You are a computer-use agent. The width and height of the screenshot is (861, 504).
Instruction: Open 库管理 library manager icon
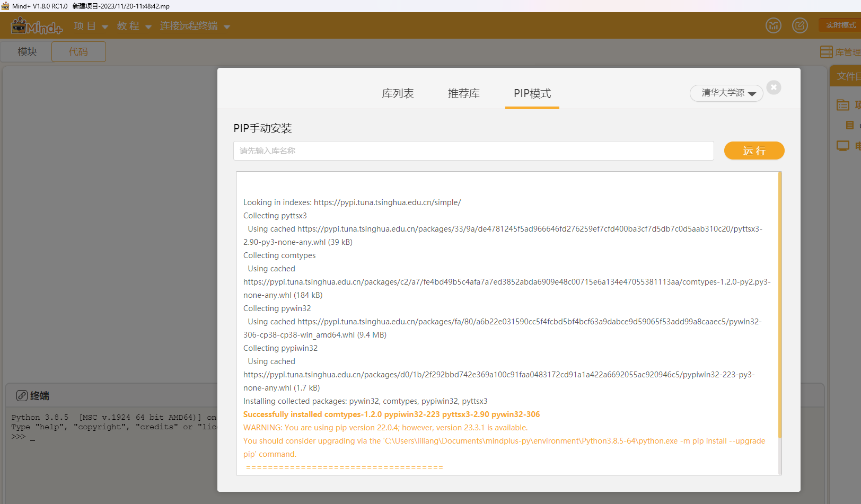coord(827,52)
